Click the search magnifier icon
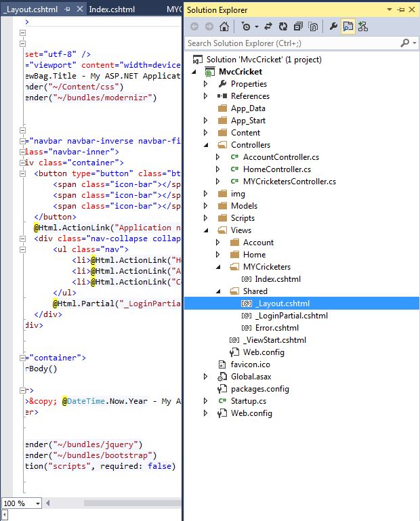This screenshot has height=521, width=420. point(405,43)
